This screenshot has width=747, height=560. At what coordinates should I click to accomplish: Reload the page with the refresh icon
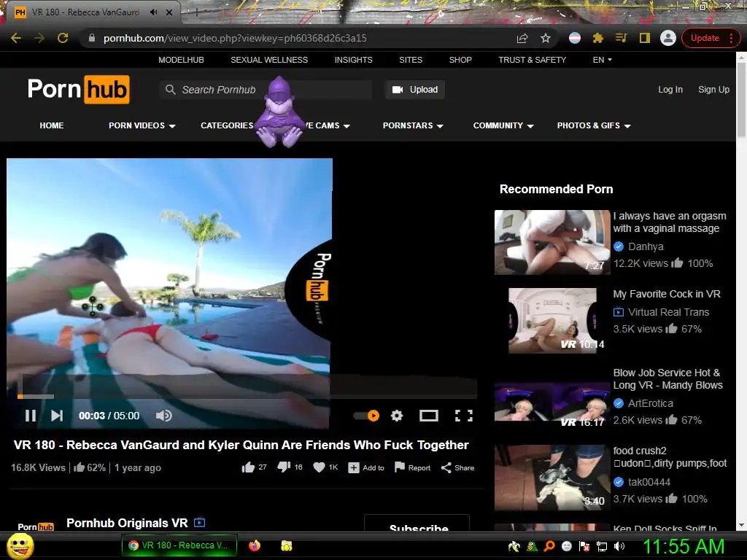[63, 38]
